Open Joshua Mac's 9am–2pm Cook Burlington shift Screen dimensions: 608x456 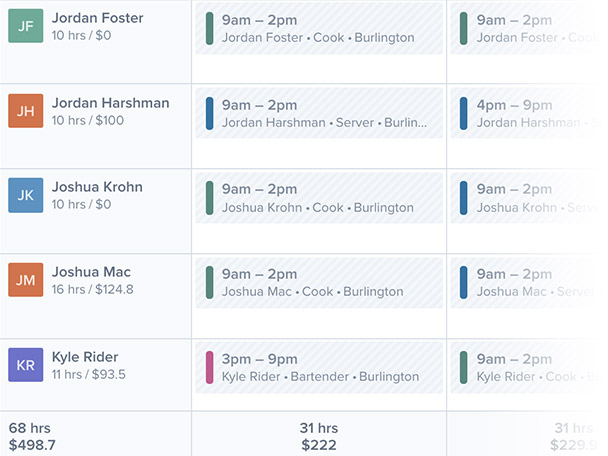coord(319,283)
